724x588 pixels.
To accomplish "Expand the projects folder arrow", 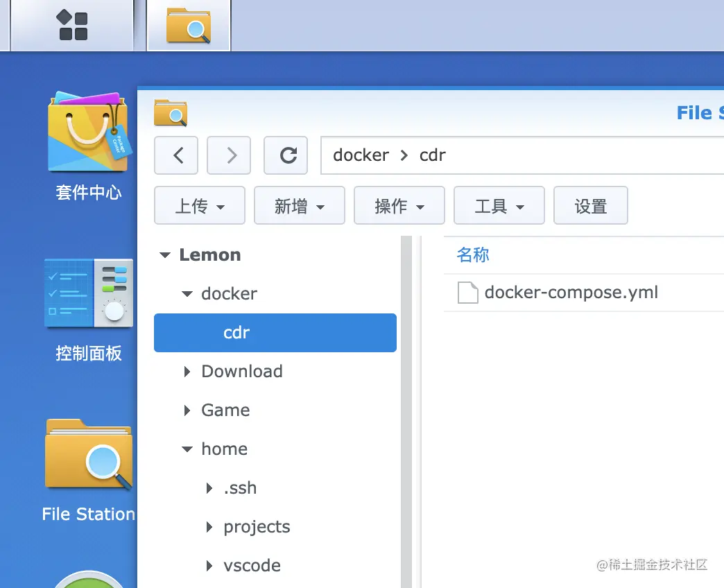I will coord(209,526).
